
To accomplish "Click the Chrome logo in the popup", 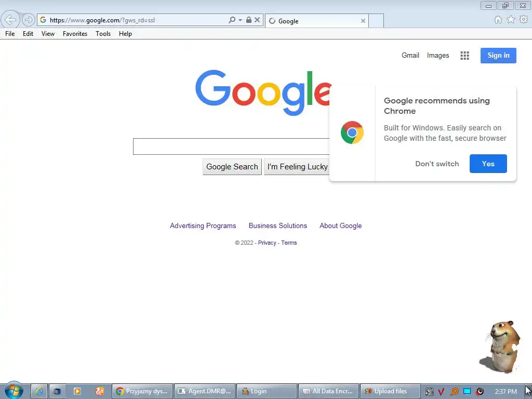I will pos(352,132).
